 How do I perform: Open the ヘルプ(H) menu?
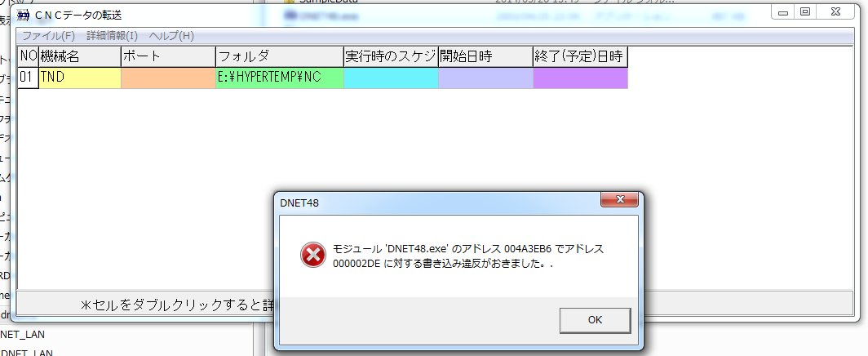click(x=171, y=36)
